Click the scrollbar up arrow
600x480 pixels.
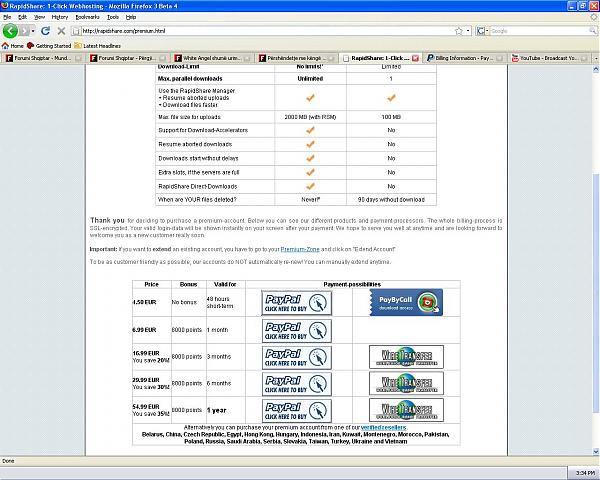pyautogui.click(x=596, y=69)
